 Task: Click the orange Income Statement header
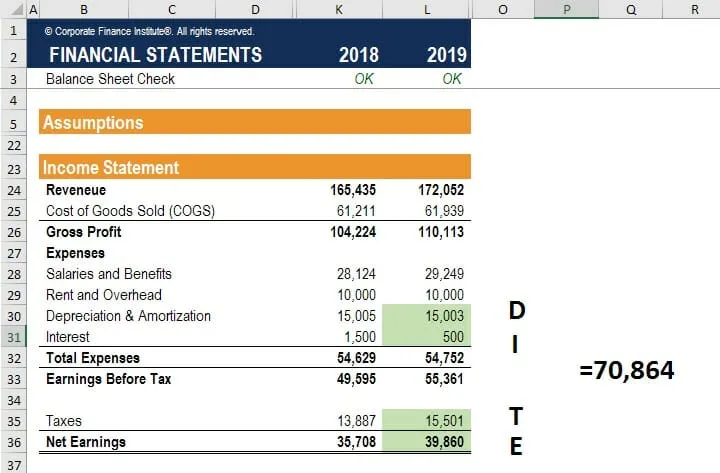click(255, 167)
